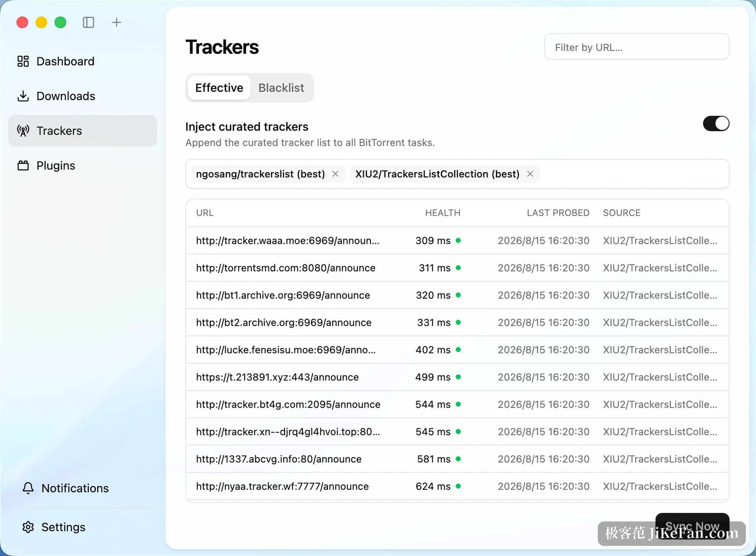The image size is (756, 556).
Task: Click the tracker sources tag field
Action: click(457, 174)
